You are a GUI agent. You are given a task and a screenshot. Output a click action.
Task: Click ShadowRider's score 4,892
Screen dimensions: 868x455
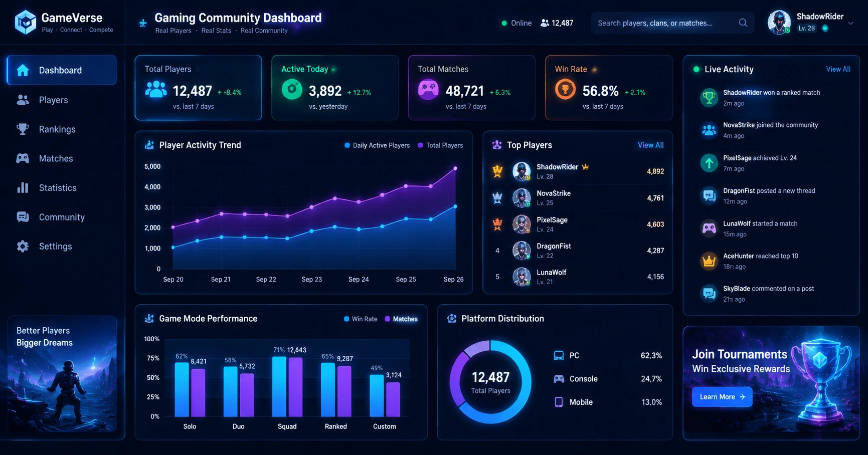[x=655, y=171]
